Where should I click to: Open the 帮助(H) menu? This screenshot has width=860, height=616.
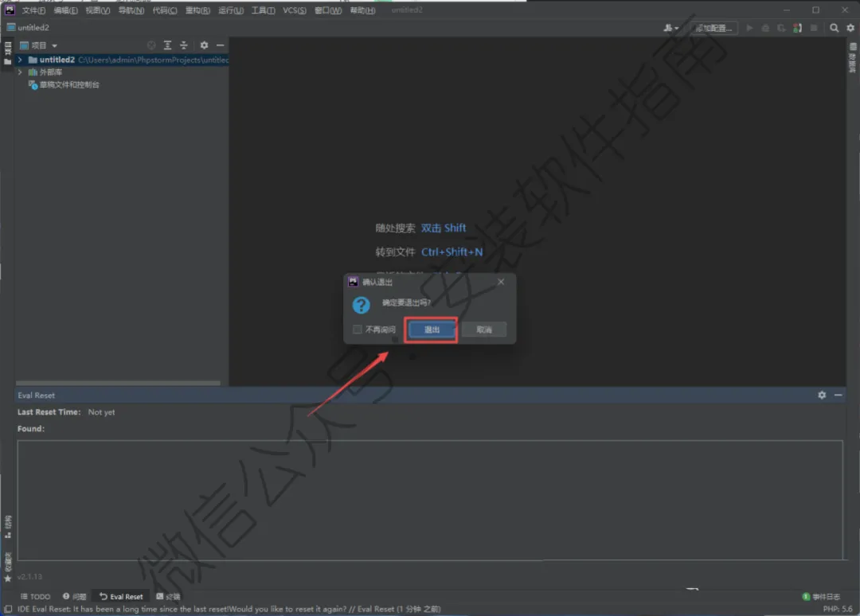point(362,10)
